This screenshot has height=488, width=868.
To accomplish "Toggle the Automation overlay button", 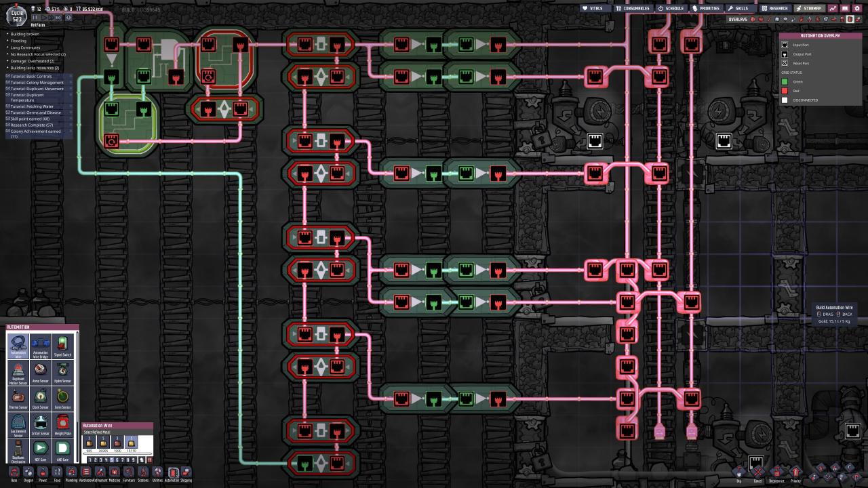I will pyautogui.click(x=850, y=19).
